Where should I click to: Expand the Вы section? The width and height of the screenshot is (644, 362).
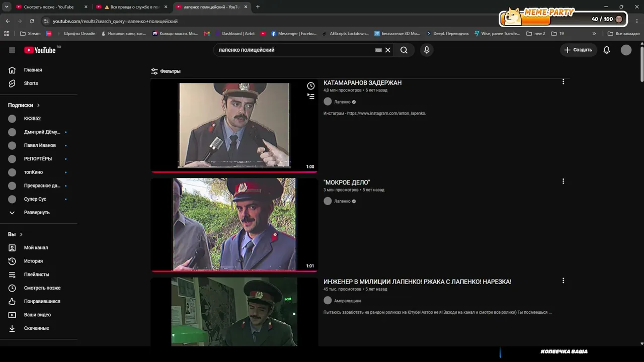pos(16,234)
